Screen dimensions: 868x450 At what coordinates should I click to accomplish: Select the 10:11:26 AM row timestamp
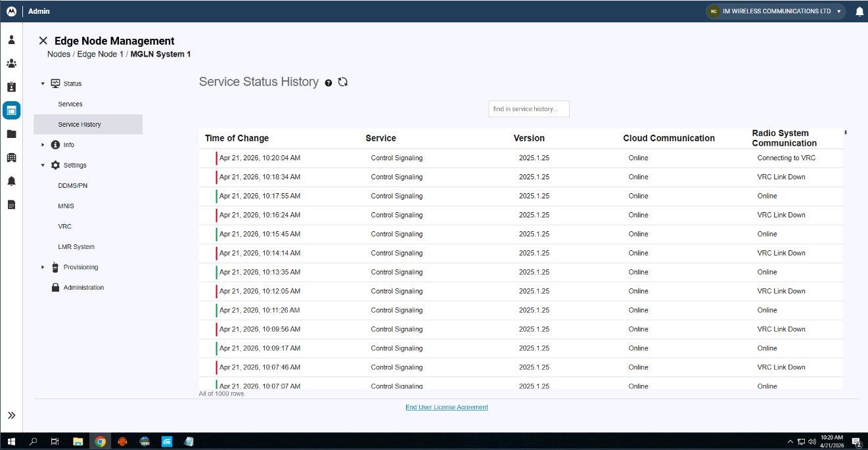(260, 310)
